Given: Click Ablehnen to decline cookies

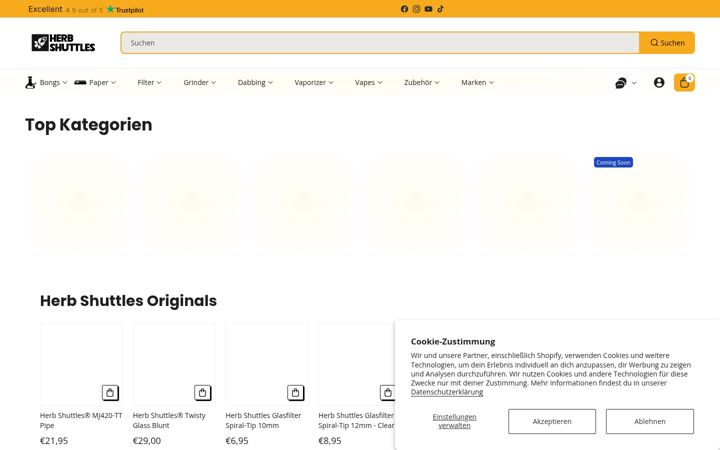Looking at the screenshot, I should point(650,422).
